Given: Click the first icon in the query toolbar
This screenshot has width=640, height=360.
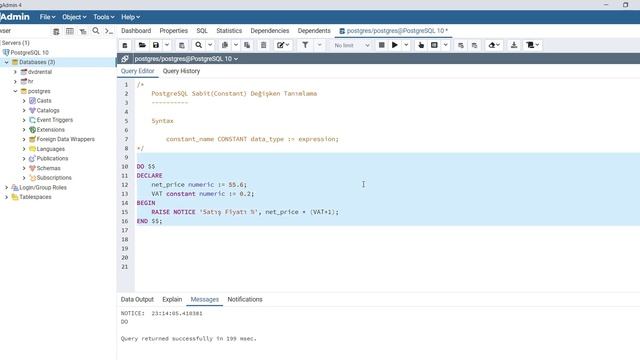Looking at the screenshot, I should (125, 45).
